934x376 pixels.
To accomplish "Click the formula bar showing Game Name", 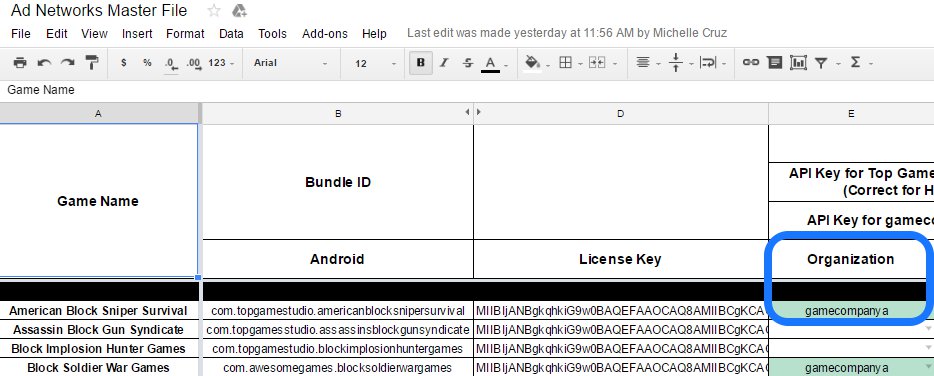I will (467, 90).
